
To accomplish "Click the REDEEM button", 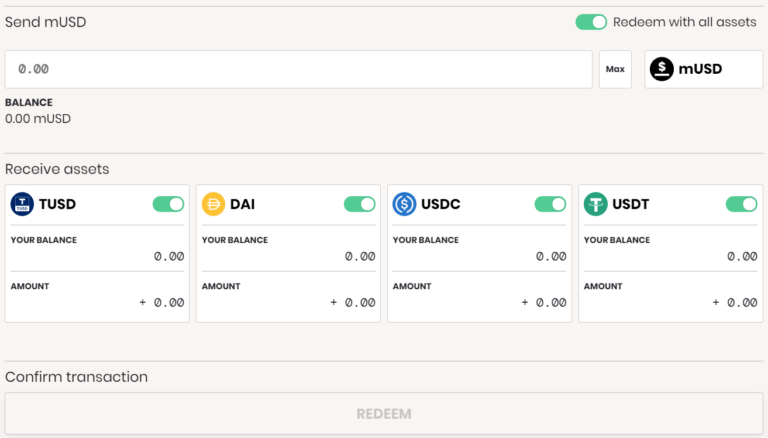I will pyautogui.click(x=384, y=414).
